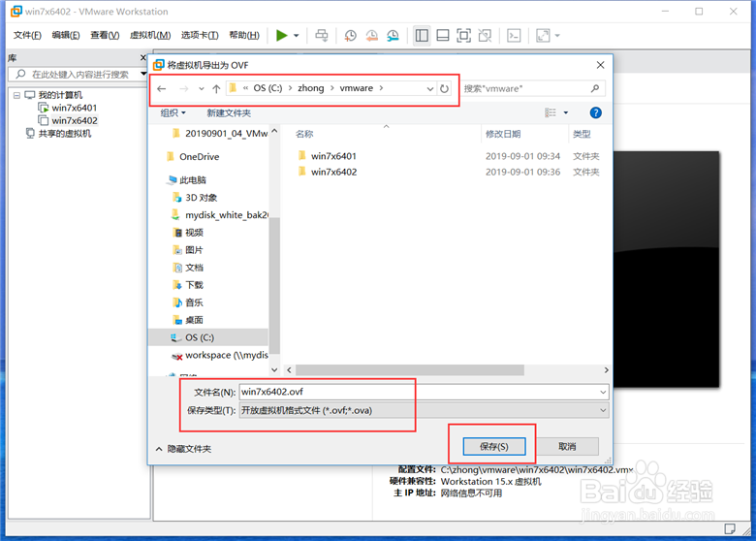Open the 查看(V) menu
The height and width of the screenshot is (541, 756).
(x=105, y=35)
